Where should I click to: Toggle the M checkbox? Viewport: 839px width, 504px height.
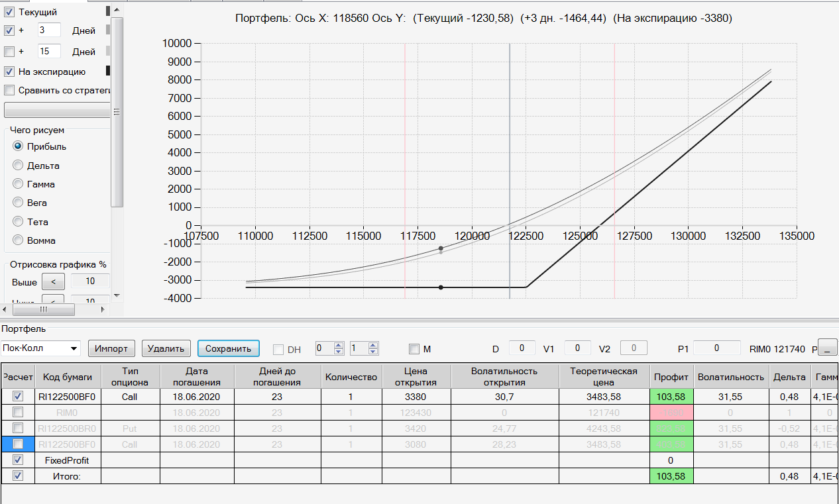[414, 349]
